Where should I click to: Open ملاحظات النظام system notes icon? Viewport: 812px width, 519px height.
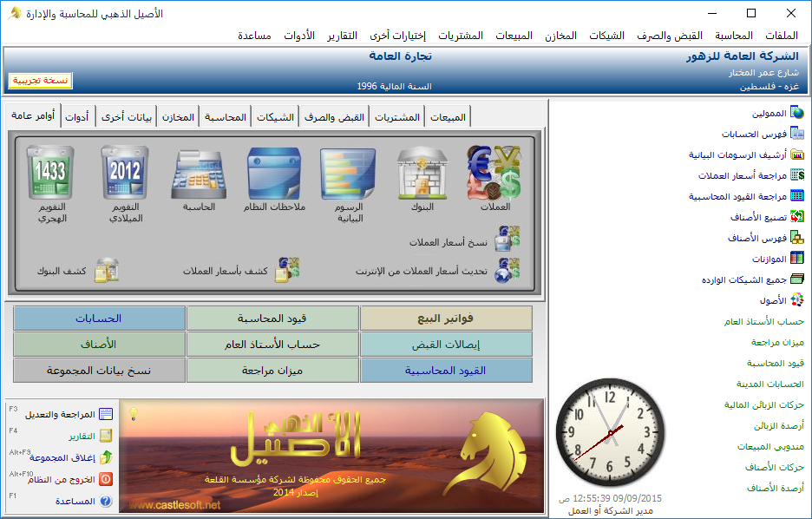274,174
